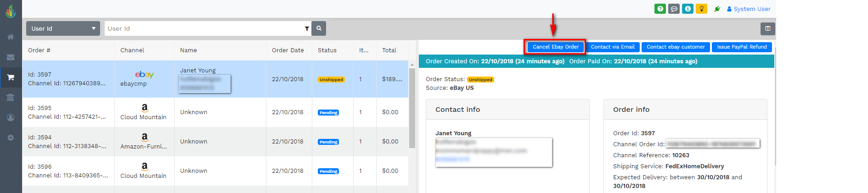Expand the User Id search type dropdown
The height and width of the screenshot is (193, 868).
tap(63, 28)
